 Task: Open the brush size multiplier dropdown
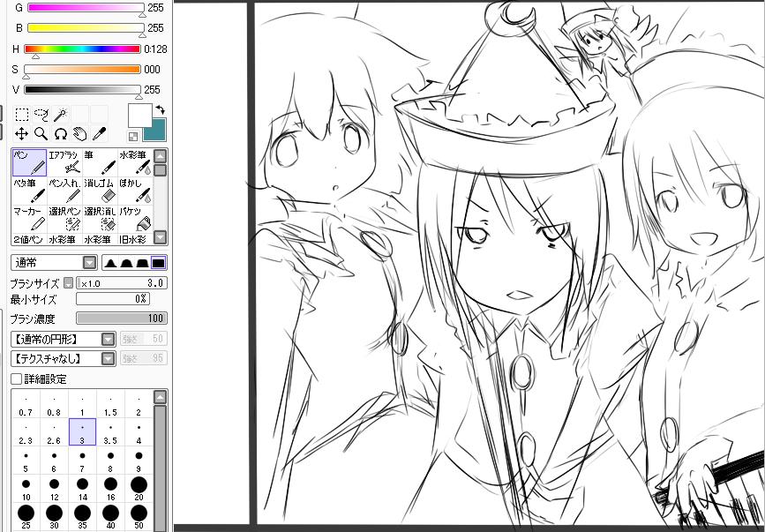[68, 283]
